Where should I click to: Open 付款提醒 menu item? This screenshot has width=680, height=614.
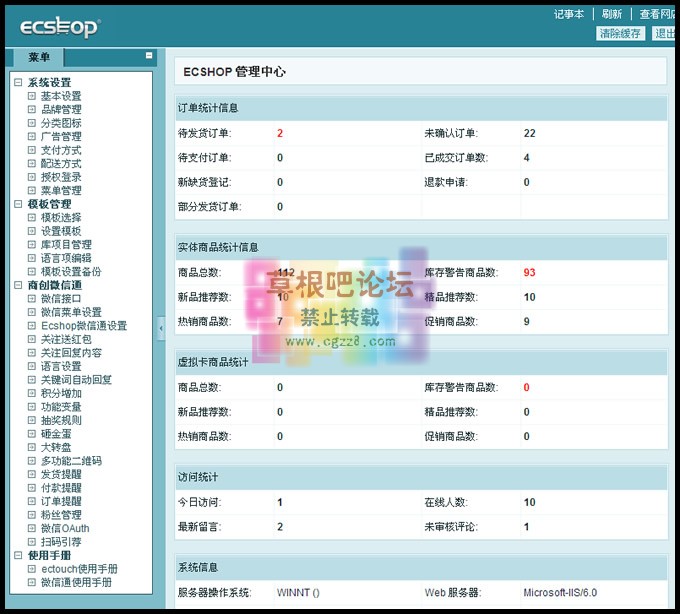pos(61,488)
